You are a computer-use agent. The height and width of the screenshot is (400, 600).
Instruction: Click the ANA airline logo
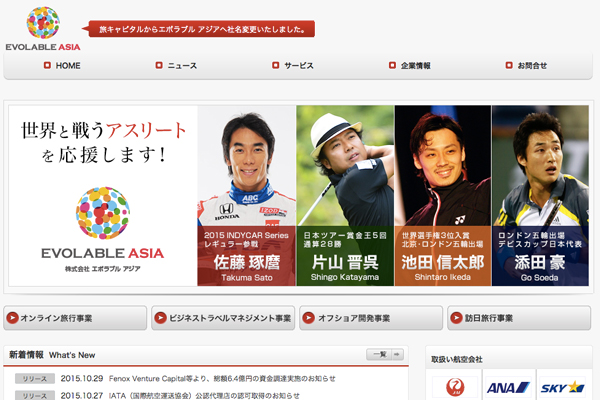click(x=509, y=387)
